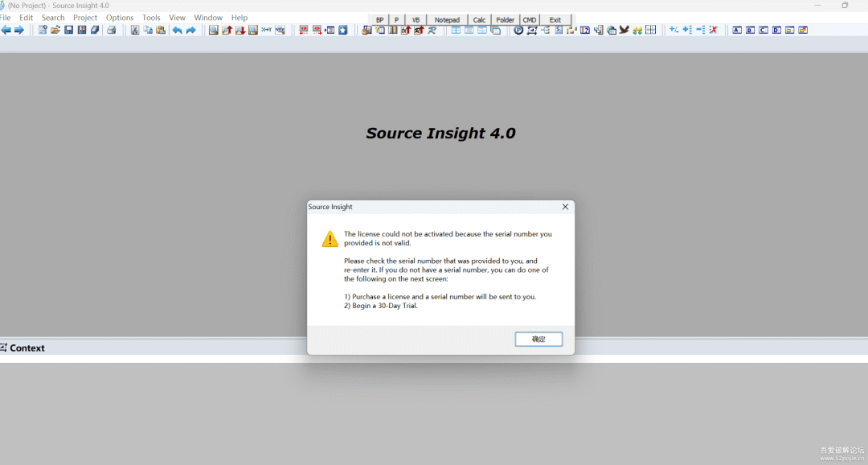Click the Go Forward arrow icon
The width and height of the screenshot is (868, 465).
[19, 31]
